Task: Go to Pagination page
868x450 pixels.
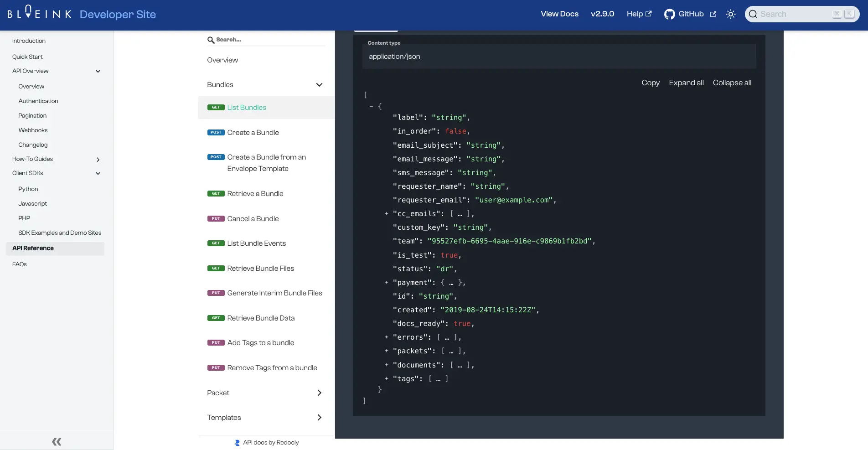Action: (x=32, y=116)
